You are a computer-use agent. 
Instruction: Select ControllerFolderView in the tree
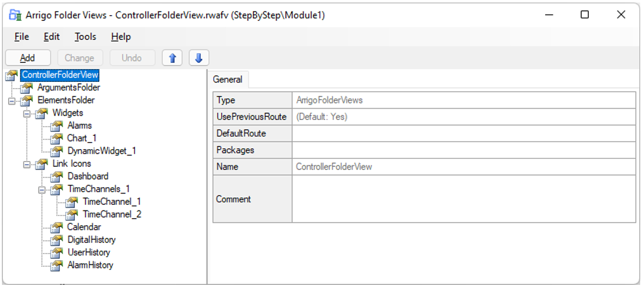pos(60,75)
